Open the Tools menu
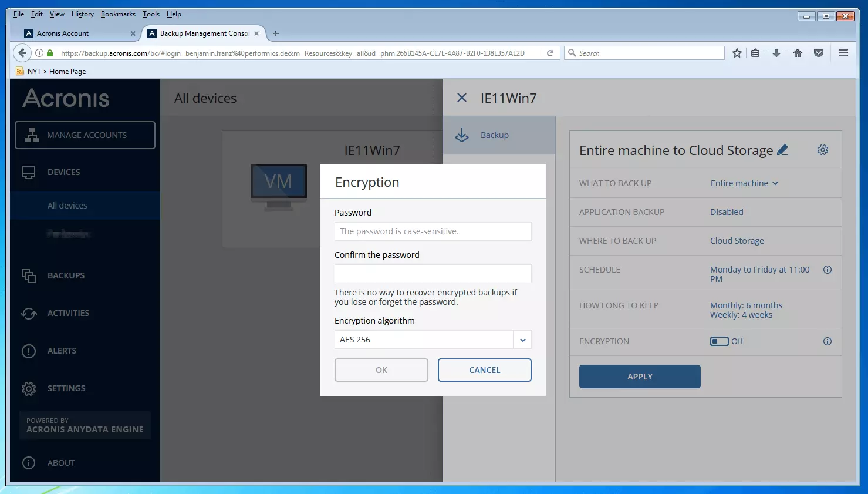This screenshot has height=494, width=868. click(151, 14)
